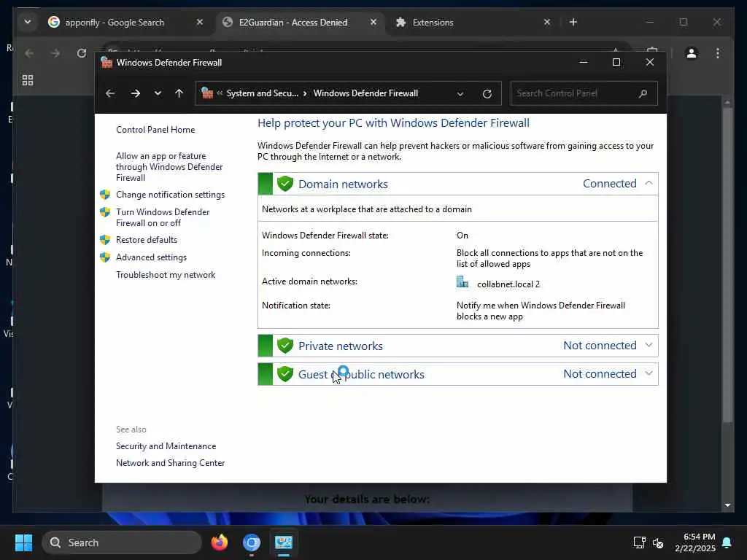Viewport: 747px width, 560px height.
Task: Switch to apponfly Google Search tab
Action: pos(115,23)
